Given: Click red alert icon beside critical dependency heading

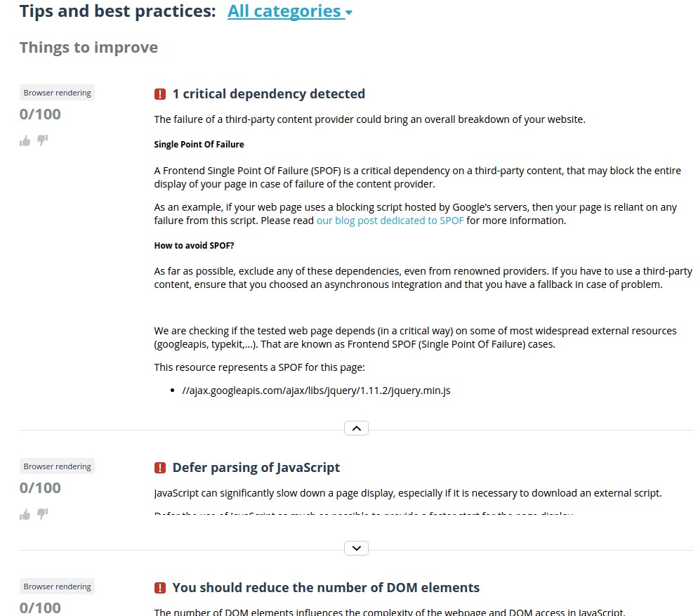Looking at the screenshot, I should [x=160, y=94].
